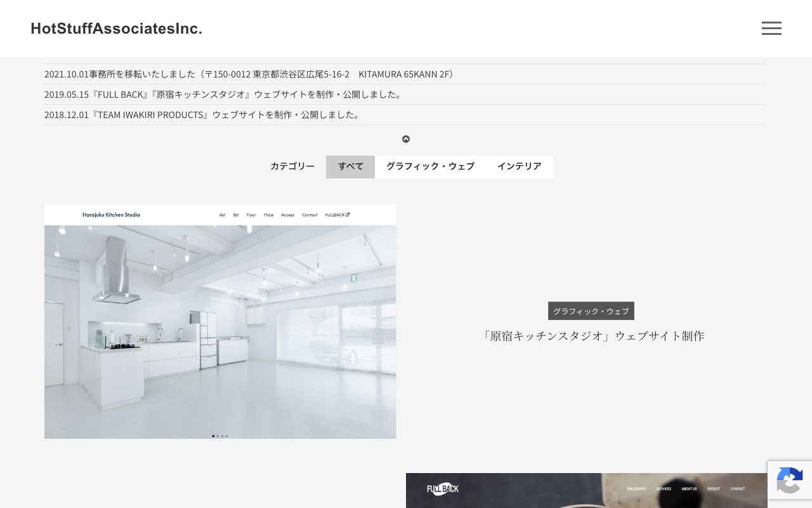The height and width of the screenshot is (508, 812).
Task: Click the FULLBACK logo in lower thumbnail
Action: [x=443, y=488]
